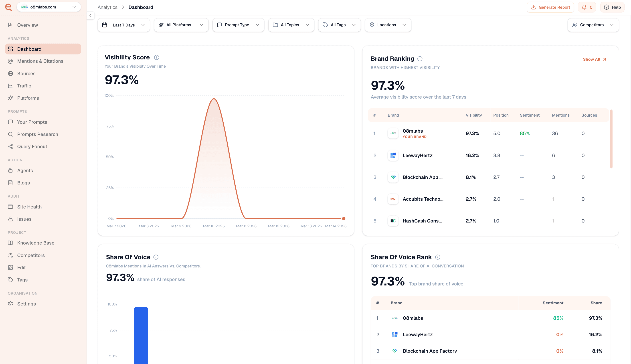Open Prompts Research
Screen dimensions: 631x364
click(x=38, y=134)
